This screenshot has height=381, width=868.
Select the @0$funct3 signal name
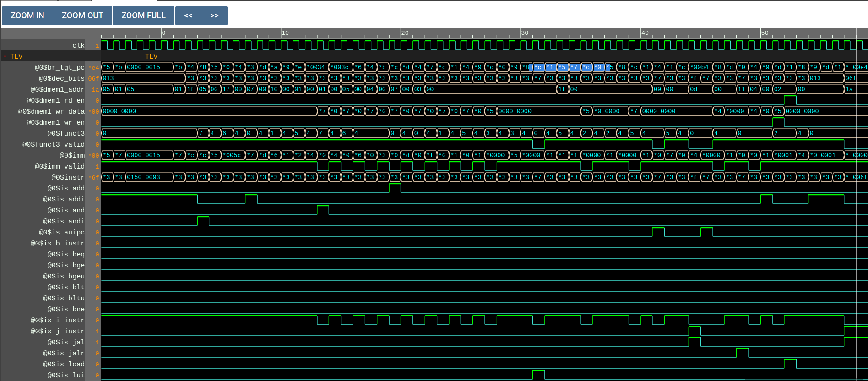pos(66,133)
